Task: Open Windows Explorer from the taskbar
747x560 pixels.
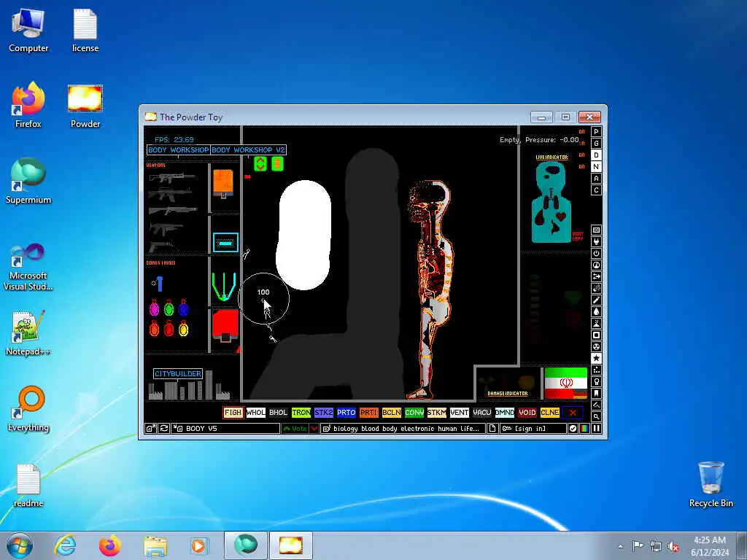Action: point(155,545)
